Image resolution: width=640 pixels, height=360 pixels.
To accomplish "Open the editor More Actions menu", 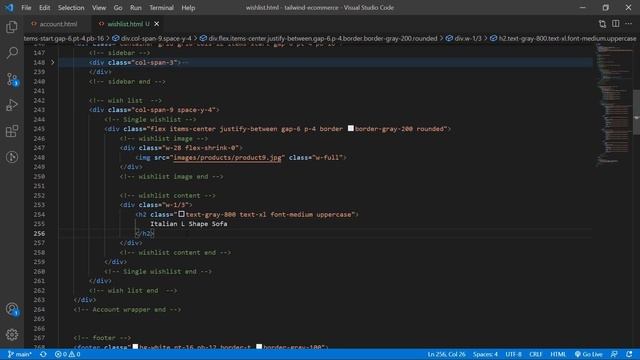I will tap(629, 24).
